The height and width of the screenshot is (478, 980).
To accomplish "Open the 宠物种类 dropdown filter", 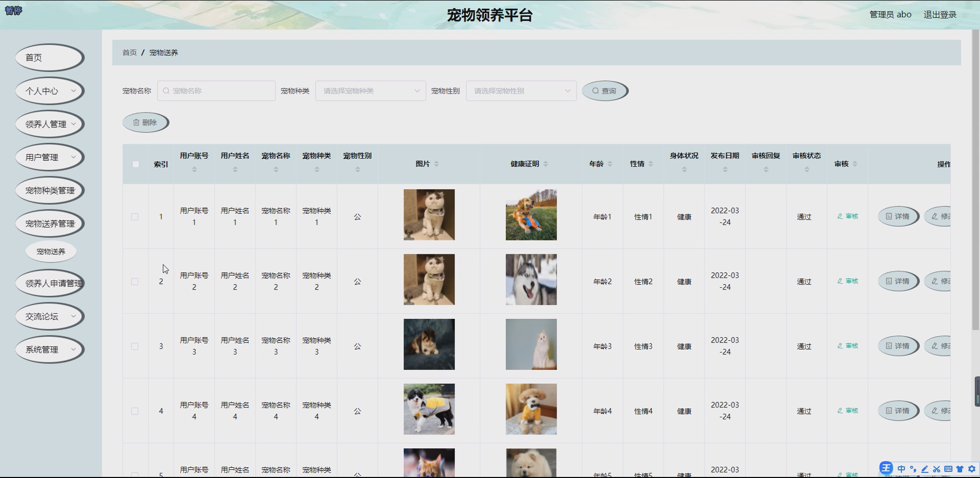I will [x=371, y=91].
